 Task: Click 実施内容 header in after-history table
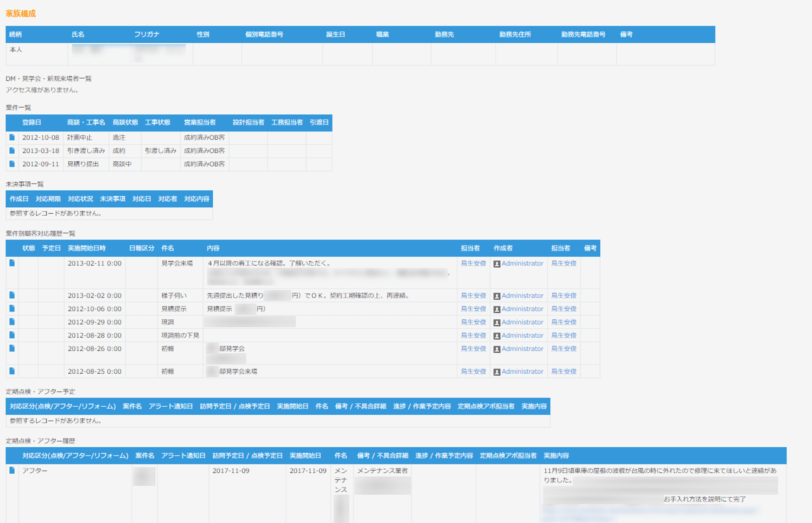point(556,456)
